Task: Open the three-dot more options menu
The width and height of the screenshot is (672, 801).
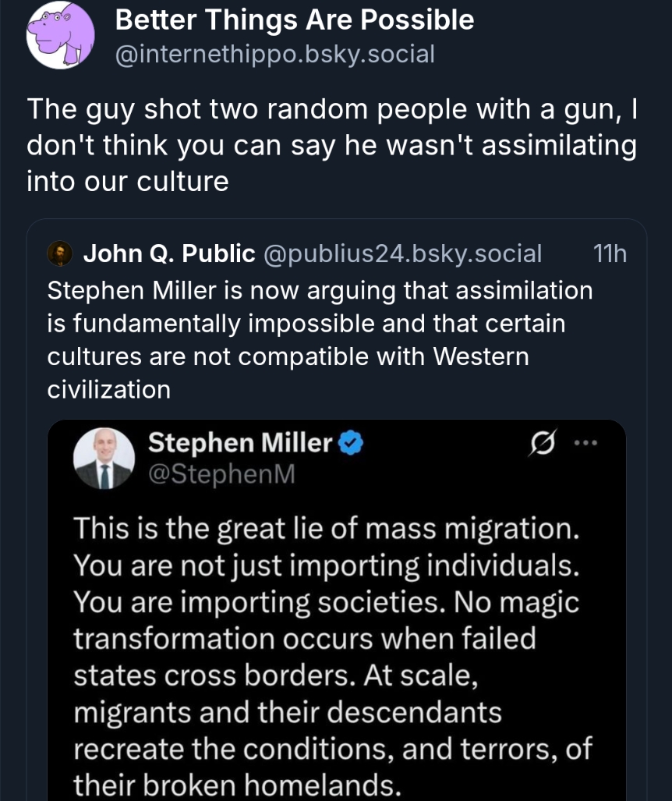Action: click(x=585, y=444)
